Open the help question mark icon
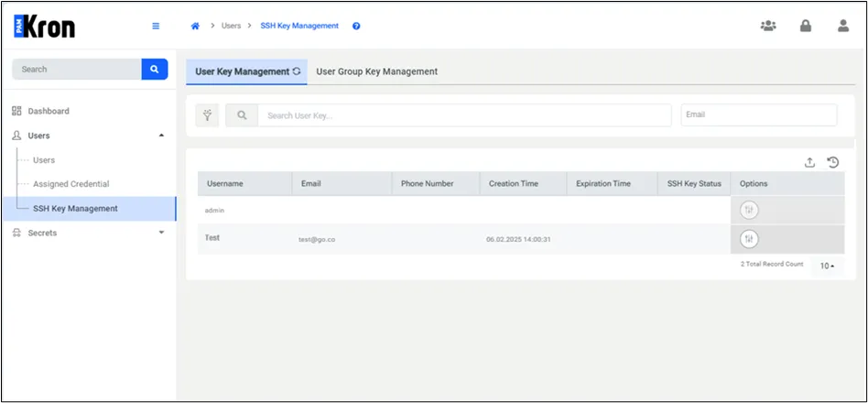868x403 pixels. point(356,26)
